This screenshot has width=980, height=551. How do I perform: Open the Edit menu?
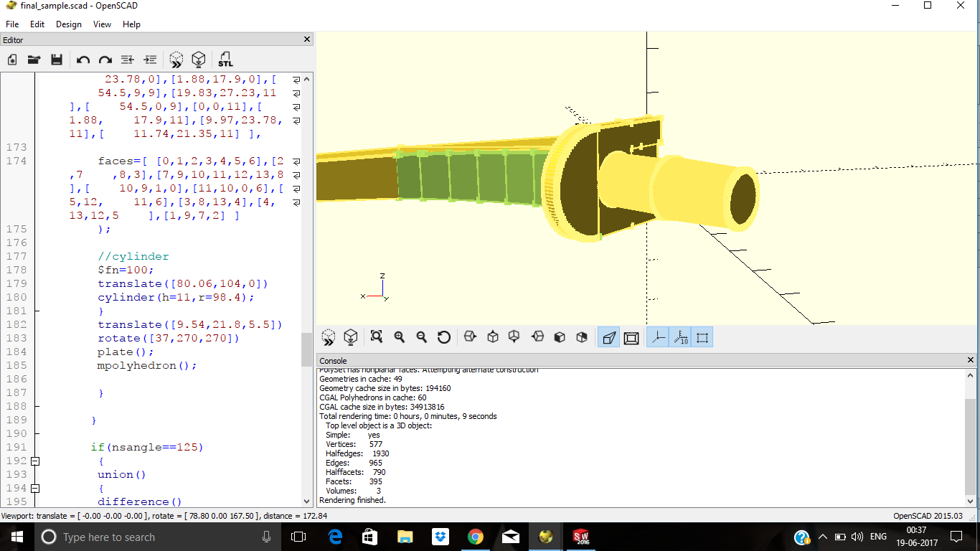click(37, 24)
